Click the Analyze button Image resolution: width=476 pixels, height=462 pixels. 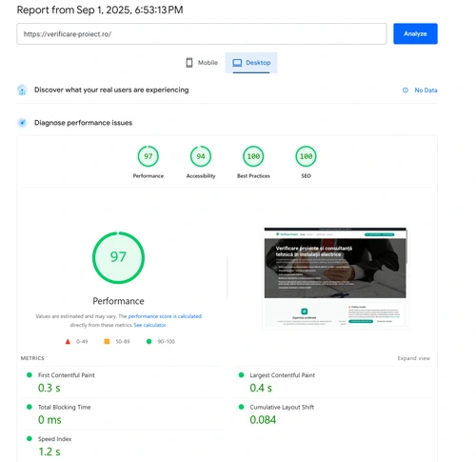click(415, 33)
